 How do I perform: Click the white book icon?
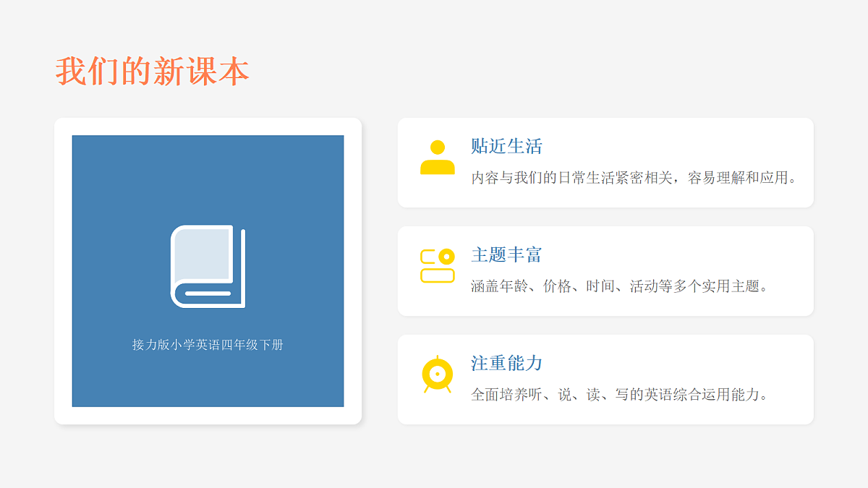tap(208, 267)
